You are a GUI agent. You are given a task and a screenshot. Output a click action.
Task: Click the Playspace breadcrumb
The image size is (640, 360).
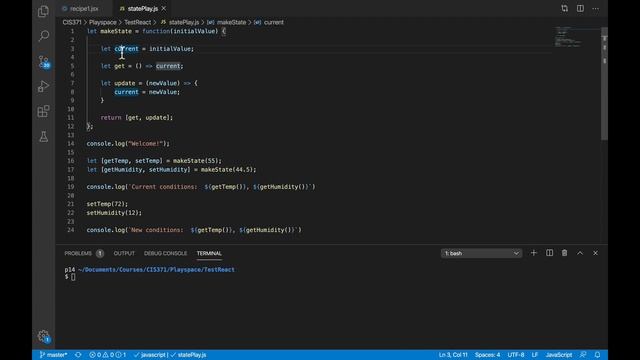[102, 22]
